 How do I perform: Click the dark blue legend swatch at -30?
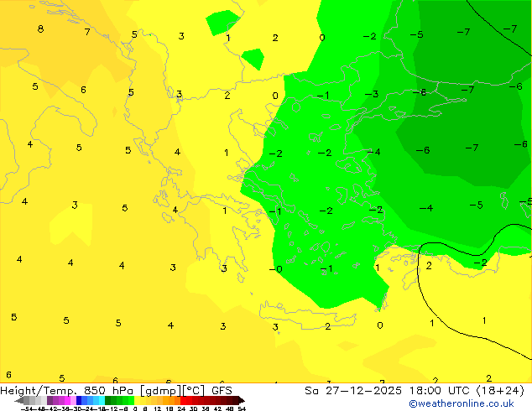coord(79,400)
